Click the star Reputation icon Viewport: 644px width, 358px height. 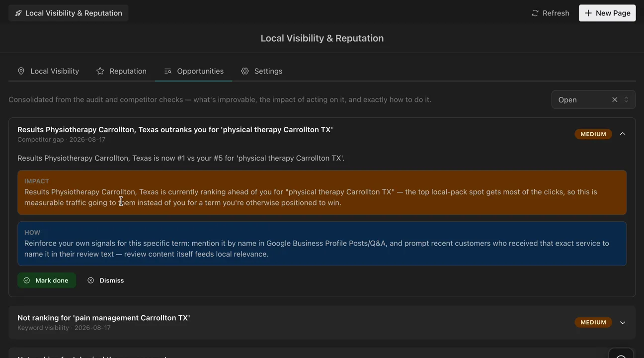tap(100, 71)
